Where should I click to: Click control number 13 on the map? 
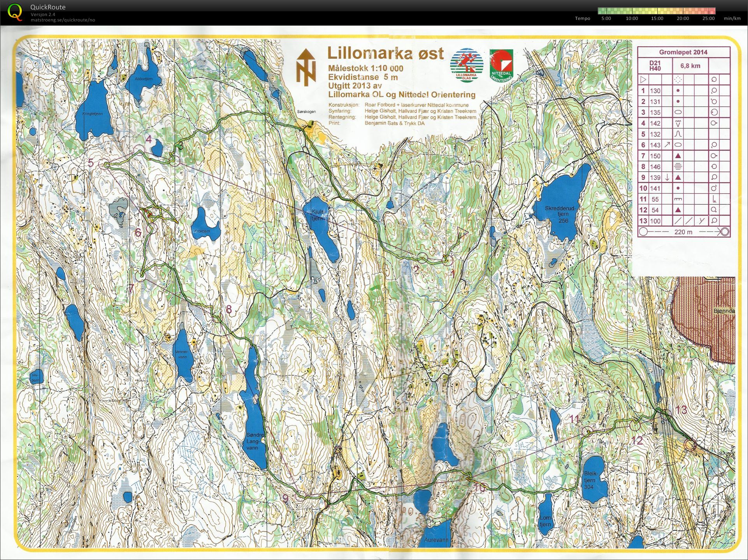[681, 410]
